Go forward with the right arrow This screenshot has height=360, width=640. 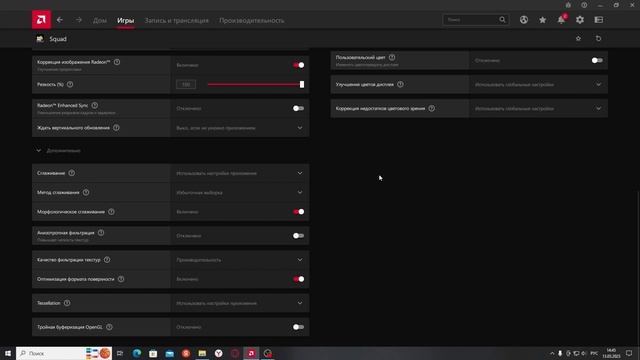click(78, 20)
